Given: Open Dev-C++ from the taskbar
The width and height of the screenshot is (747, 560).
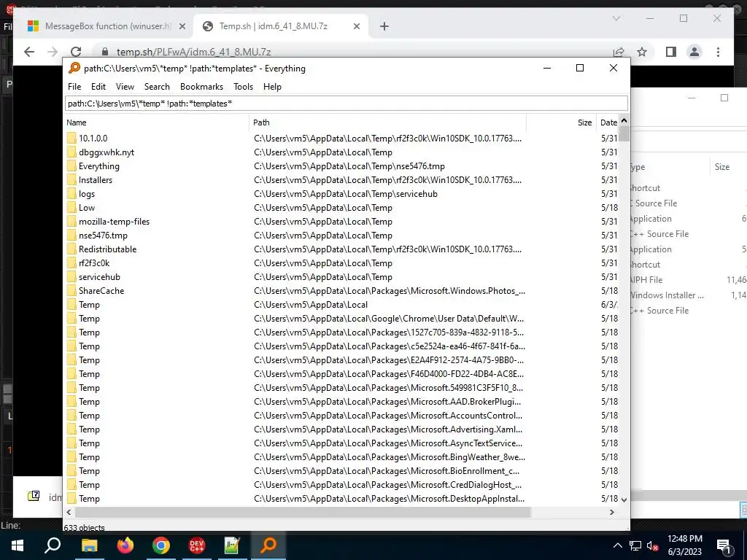Looking at the screenshot, I should click(x=197, y=545).
